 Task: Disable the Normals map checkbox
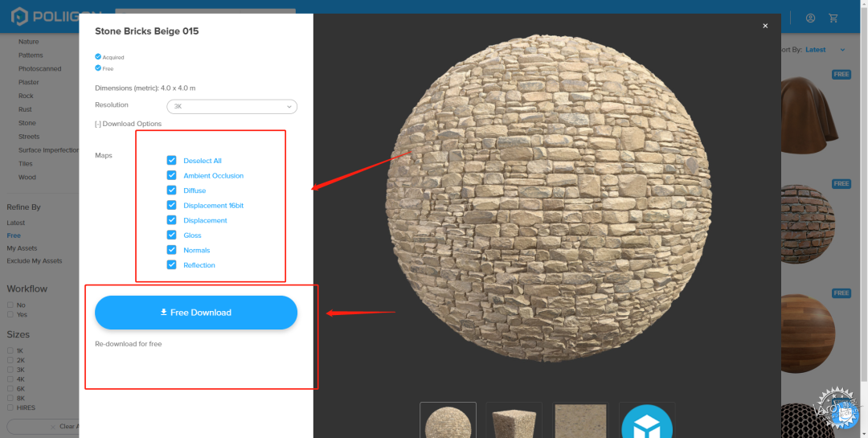click(172, 250)
